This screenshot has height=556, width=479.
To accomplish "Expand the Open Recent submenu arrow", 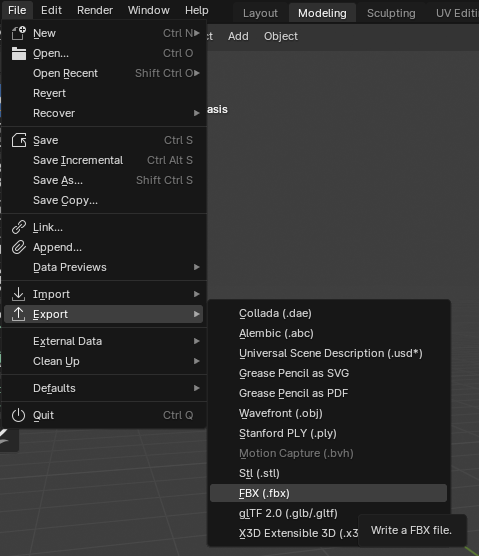I will (x=197, y=73).
